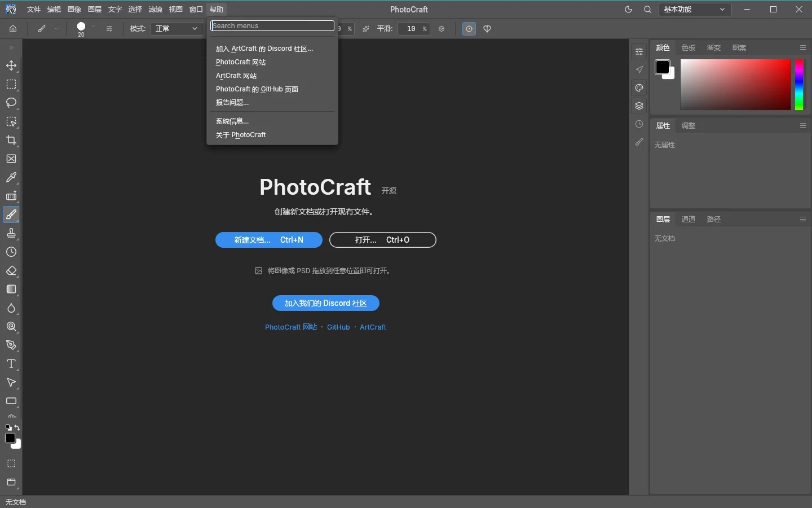Click the rainbow hue slider strip
812x508 pixels.
[799, 85]
